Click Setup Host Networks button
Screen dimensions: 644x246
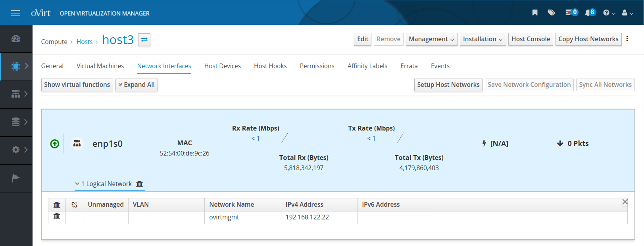click(x=448, y=85)
